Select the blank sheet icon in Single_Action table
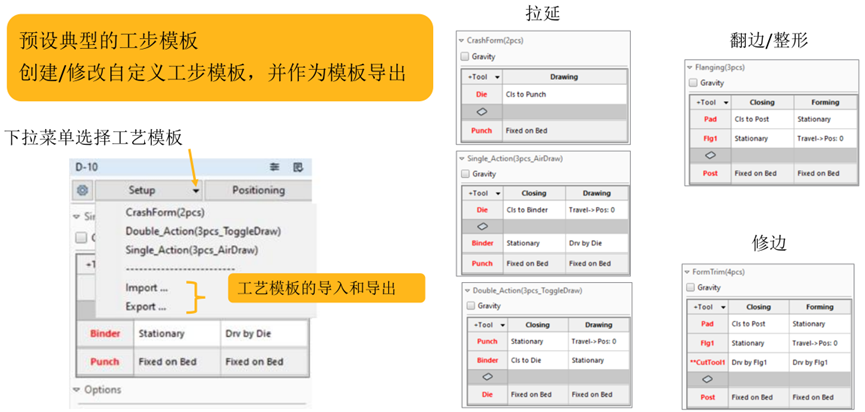865x412 pixels. (x=482, y=226)
